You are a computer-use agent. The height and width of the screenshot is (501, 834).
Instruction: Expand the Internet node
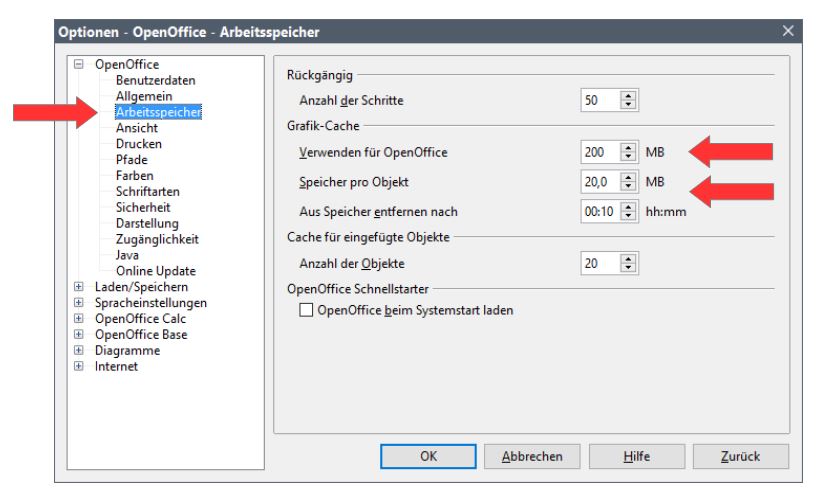click(79, 366)
